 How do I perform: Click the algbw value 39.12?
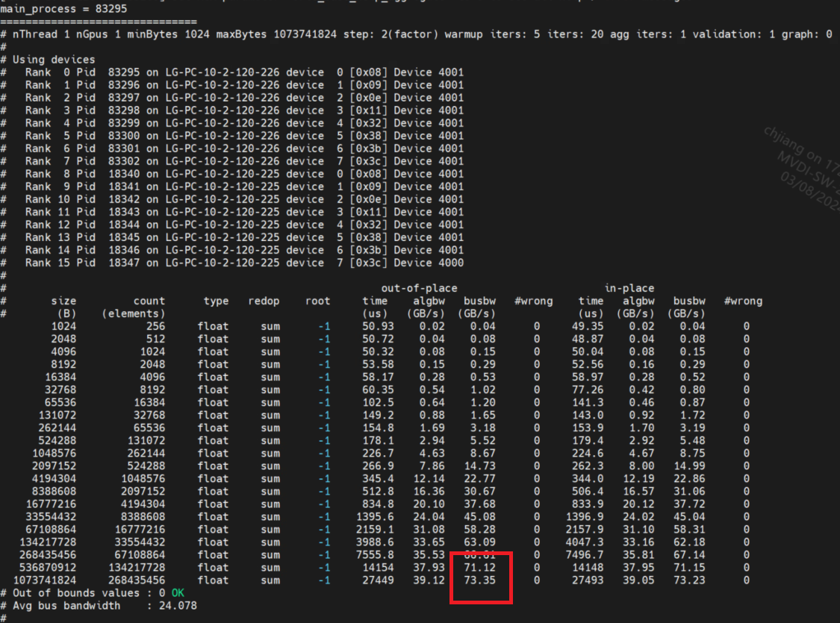click(429, 580)
